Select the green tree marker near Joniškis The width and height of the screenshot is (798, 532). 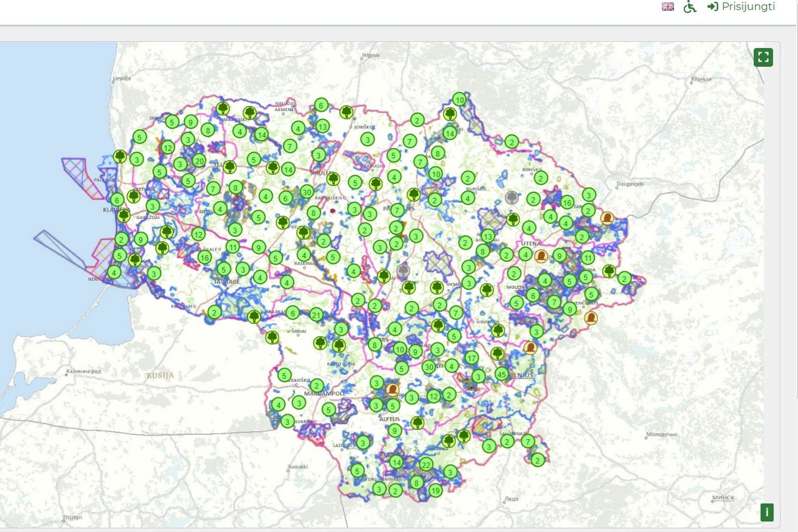(x=346, y=112)
